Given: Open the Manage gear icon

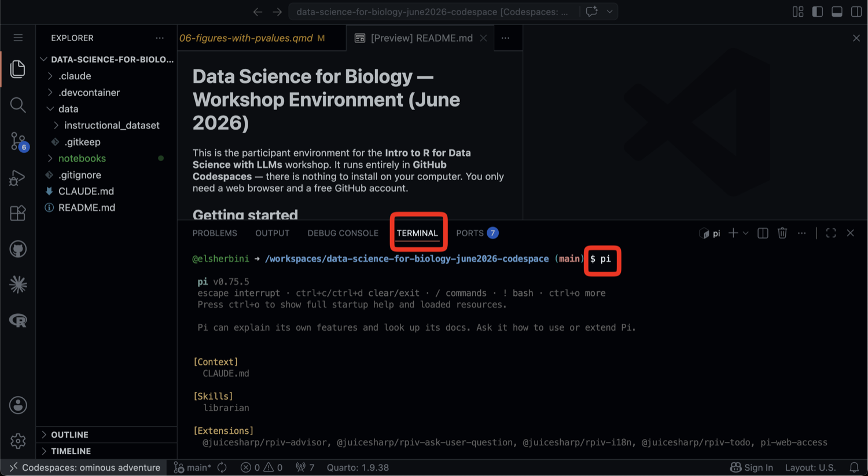Looking at the screenshot, I should coord(18,441).
